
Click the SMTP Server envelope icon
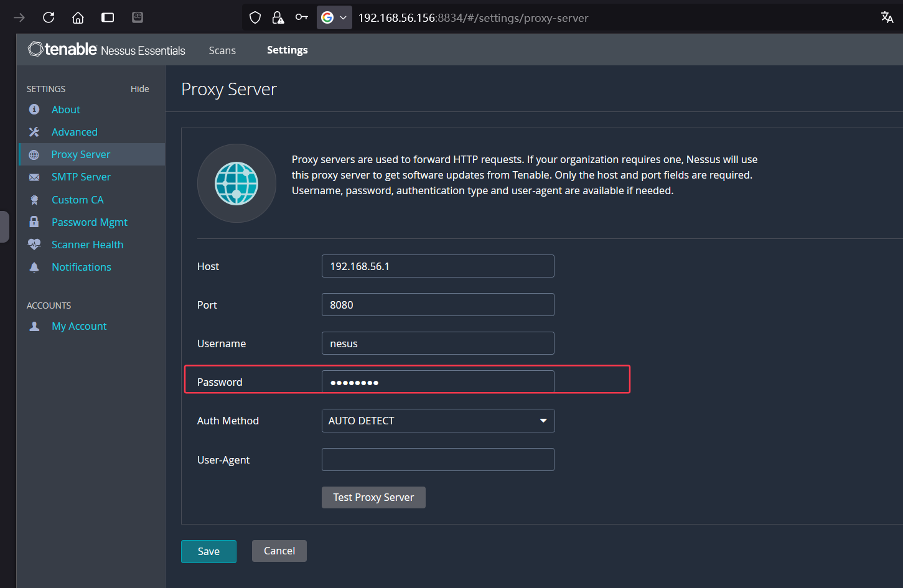34,177
